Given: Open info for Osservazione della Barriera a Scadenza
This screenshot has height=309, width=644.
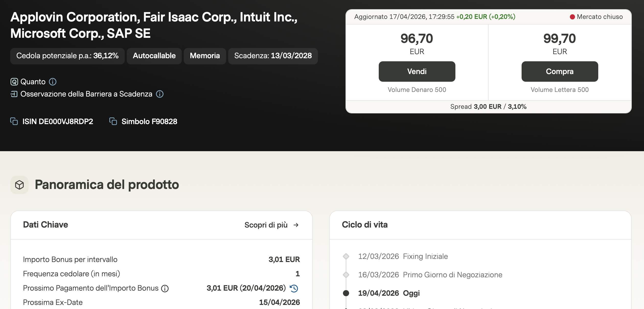Looking at the screenshot, I should tap(160, 94).
